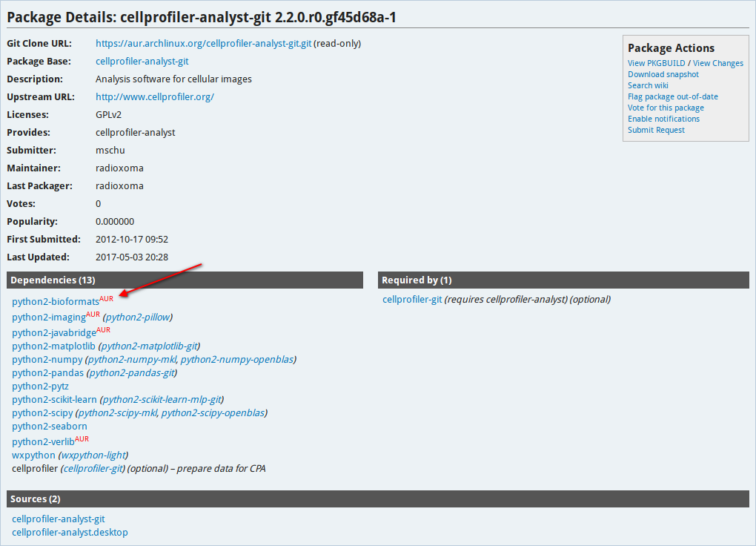Open the upstream URL cellprofiler.org
The image size is (756, 546).
pyautogui.click(x=154, y=96)
